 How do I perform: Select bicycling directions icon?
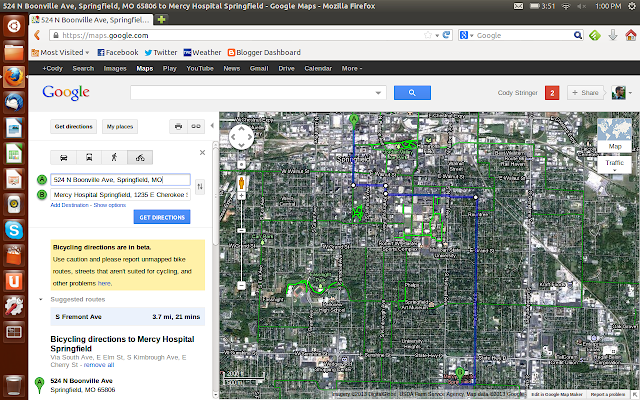coord(140,158)
